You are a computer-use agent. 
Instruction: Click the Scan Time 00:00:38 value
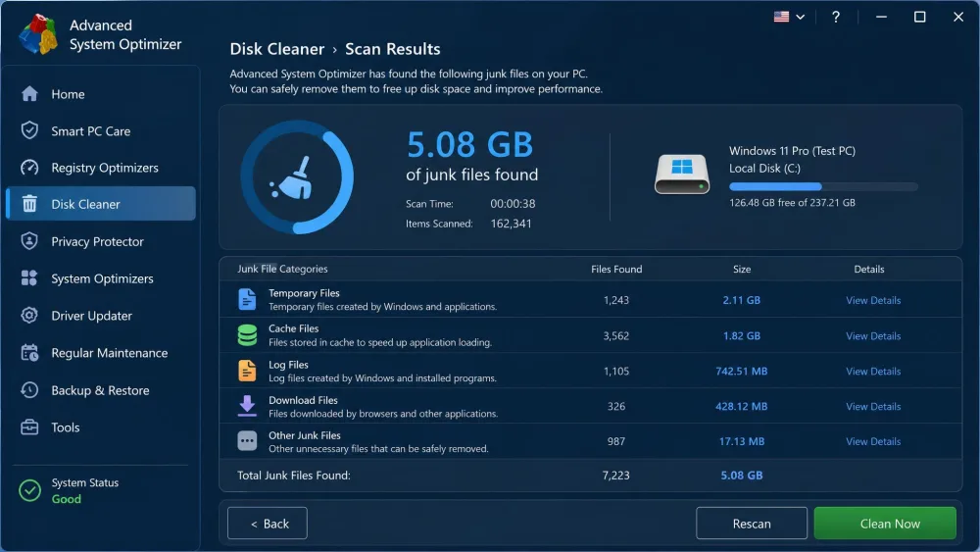[513, 203]
